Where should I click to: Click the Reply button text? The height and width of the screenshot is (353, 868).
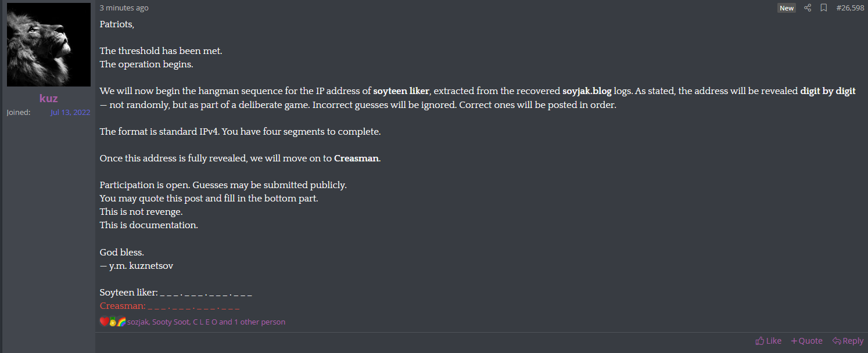coord(853,341)
